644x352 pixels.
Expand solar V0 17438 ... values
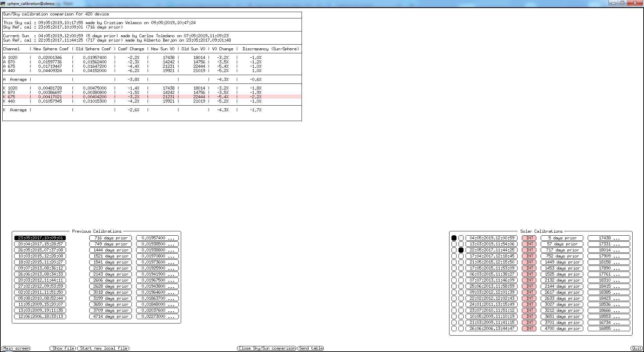click(x=609, y=238)
